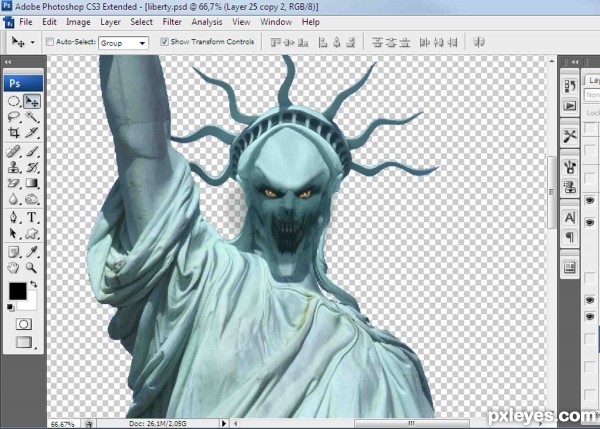Select the Zoom magnifier tool
The height and width of the screenshot is (429, 600).
point(31,268)
